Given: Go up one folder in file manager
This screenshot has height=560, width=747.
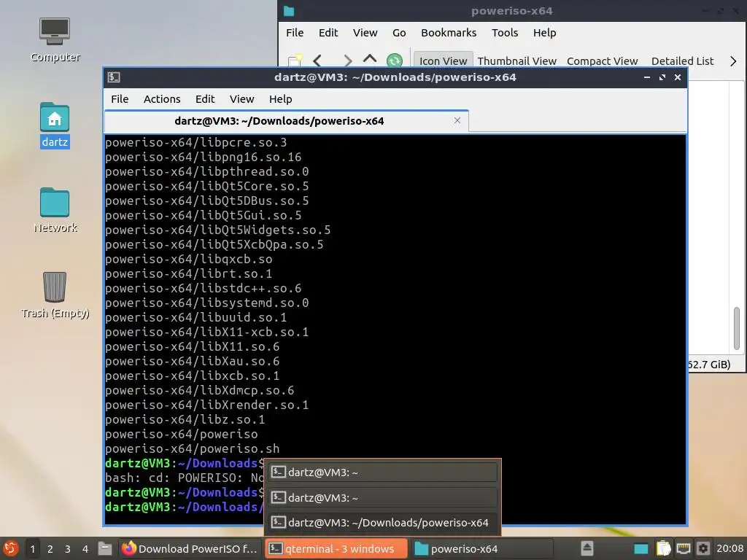Looking at the screenshot, I should pos(370,60).
